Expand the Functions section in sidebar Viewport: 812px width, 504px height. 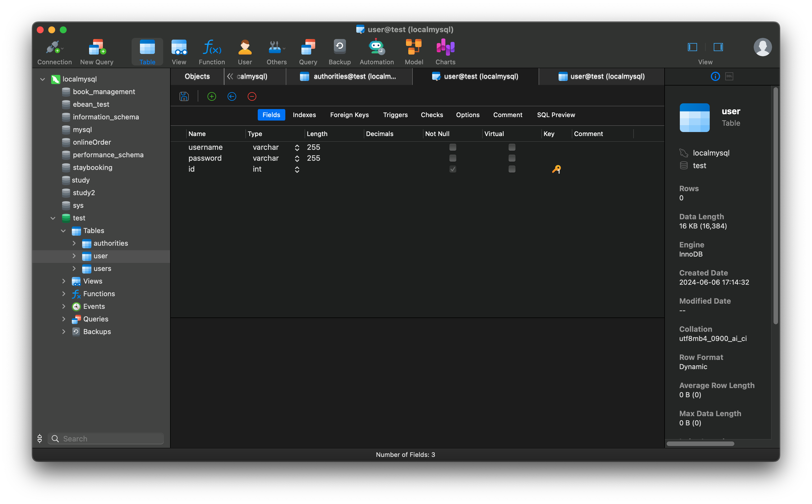[63, 294]
